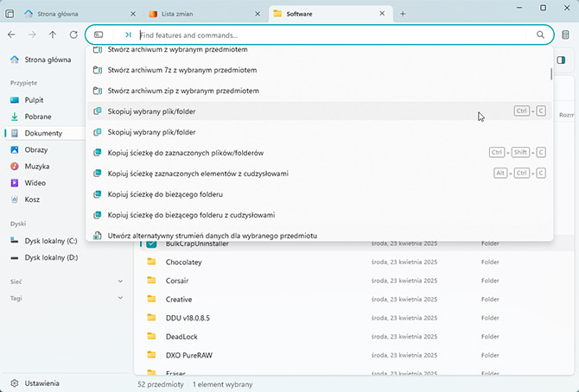Choose Utwórz alternatywny strumień danych command
The width and height of the screenshot is (579, 392).
tap(320, 235)
